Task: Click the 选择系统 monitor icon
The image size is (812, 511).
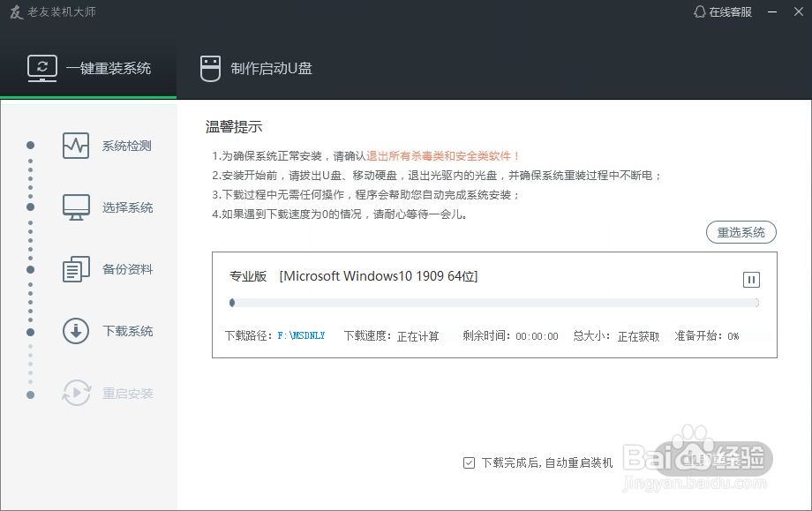Action: (76, 207)
